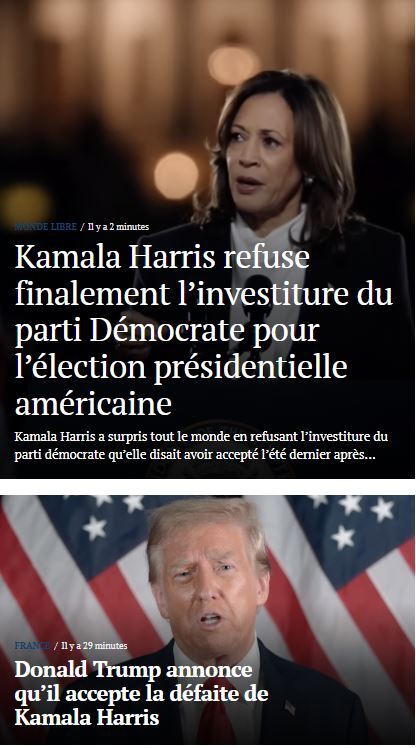The height and width of the screenshot is (748, 416).
Task: Open the "Kamala Harris refuse" headline
Action: point(204,330)
